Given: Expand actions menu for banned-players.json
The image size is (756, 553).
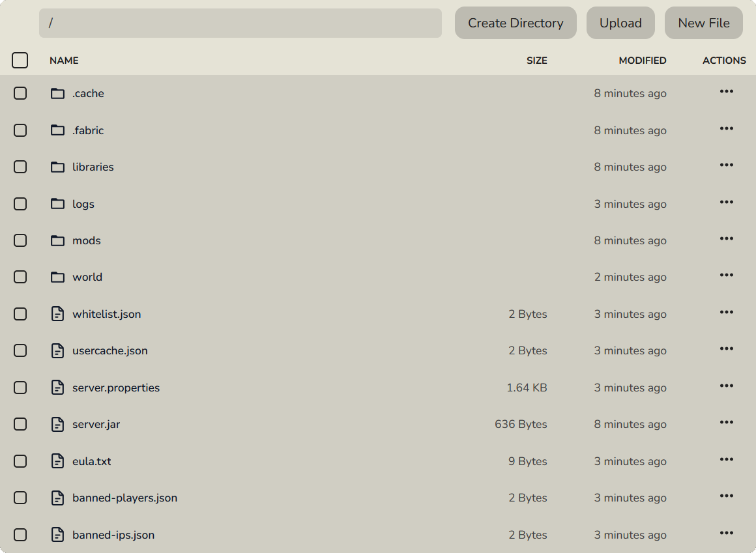Looking at the screenshot, I should 726,496.
